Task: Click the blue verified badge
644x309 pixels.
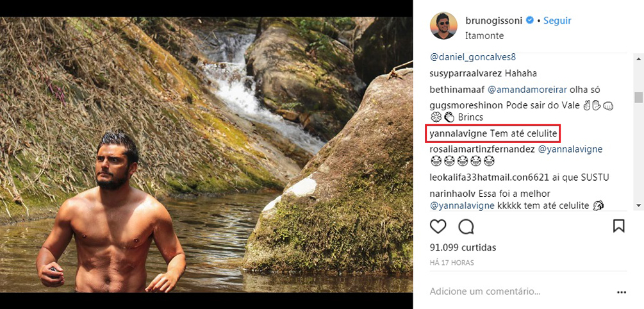Action: tap(530, 21)
